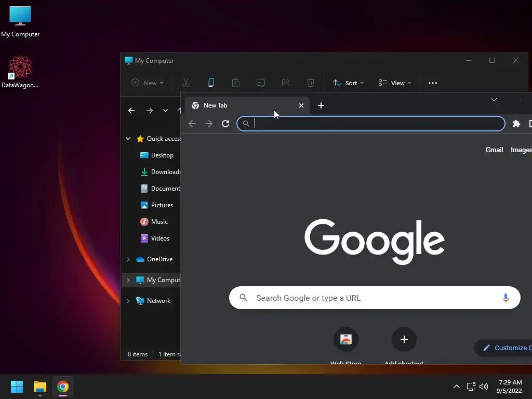Viewport: 532px width, 399px height.
Task: Open network status icon in system tray
Action: 471,387
